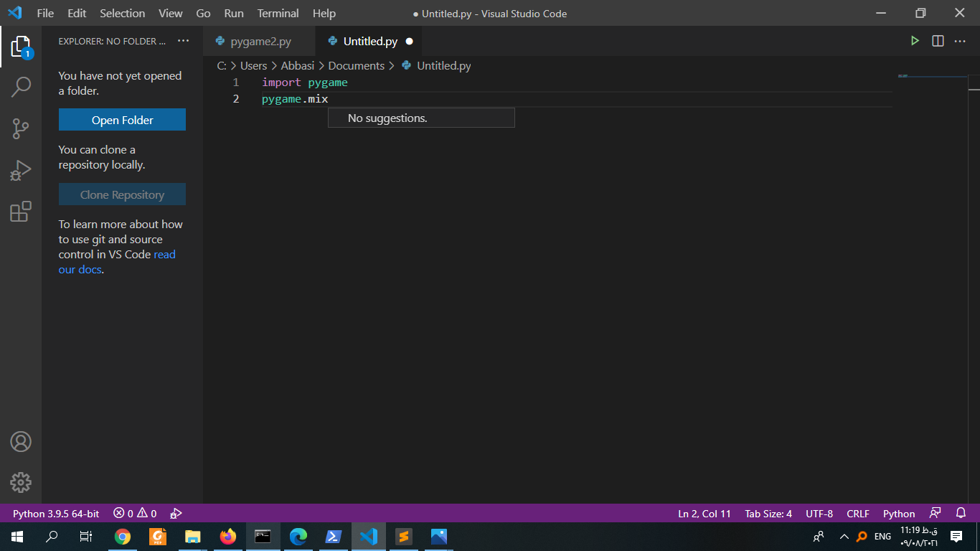The image size is (980, 551).
Task: Click Ln 2, Col 11 in status bar
Action: pyautogui.click(x=705, y=514)
